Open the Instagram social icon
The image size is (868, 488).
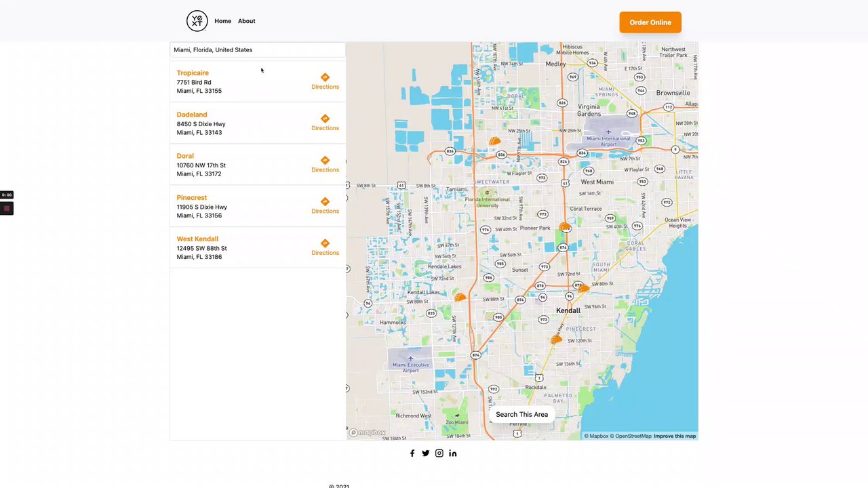439,453
